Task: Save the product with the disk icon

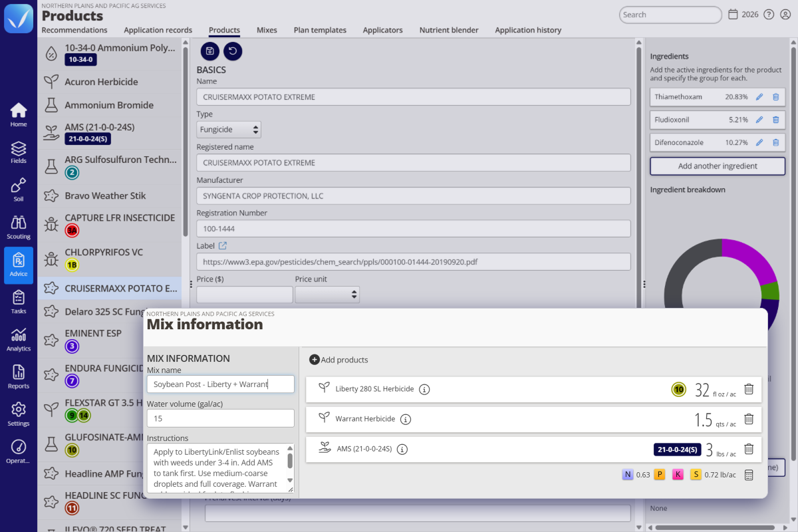Action: (x=209, y=51)
